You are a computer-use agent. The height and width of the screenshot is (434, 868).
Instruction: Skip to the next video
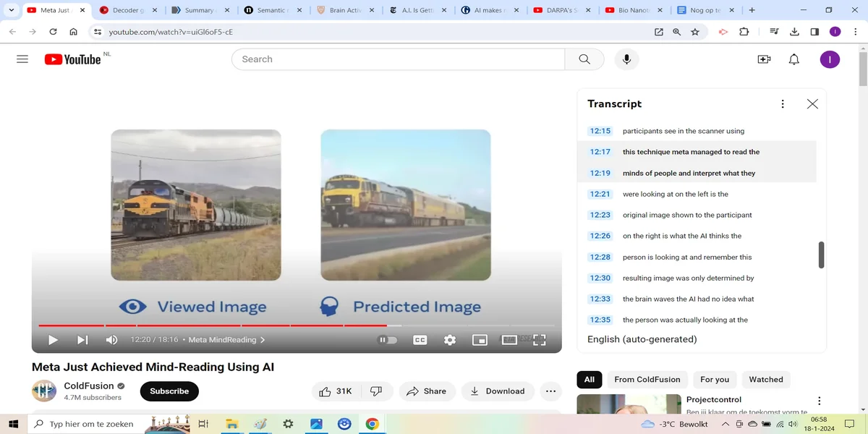coord(82,340)
